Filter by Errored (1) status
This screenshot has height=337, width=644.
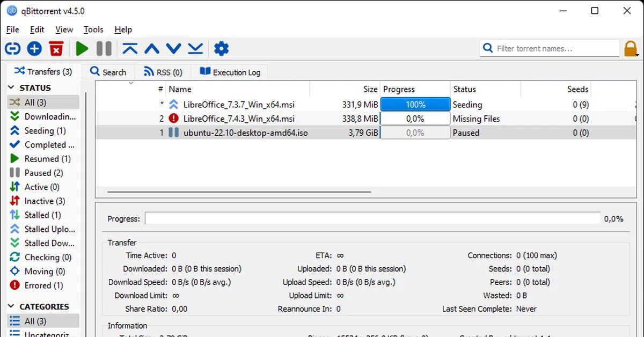pyautogui.click(x=43, y=285)
